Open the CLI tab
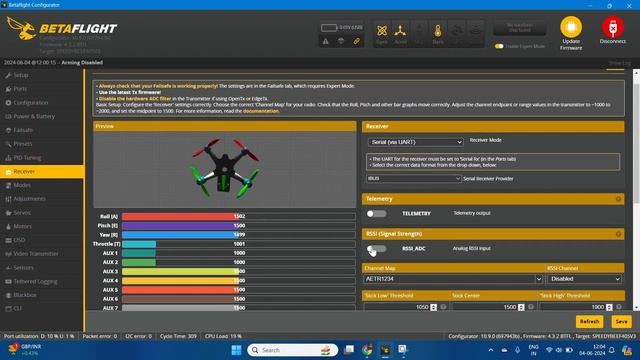Screen dimensions: 640x360 click(42, 309)
